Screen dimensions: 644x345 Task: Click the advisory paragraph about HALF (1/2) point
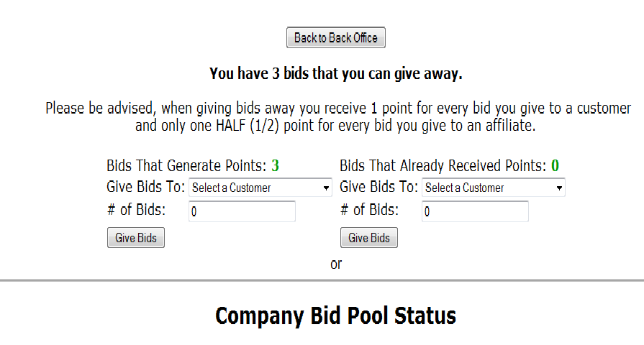pos(337,116)
